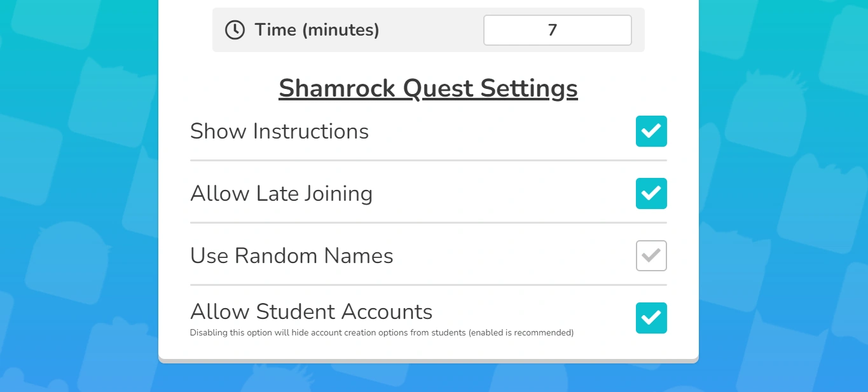Select the "Allow Late Joining" label text

[x=281, y=194]
